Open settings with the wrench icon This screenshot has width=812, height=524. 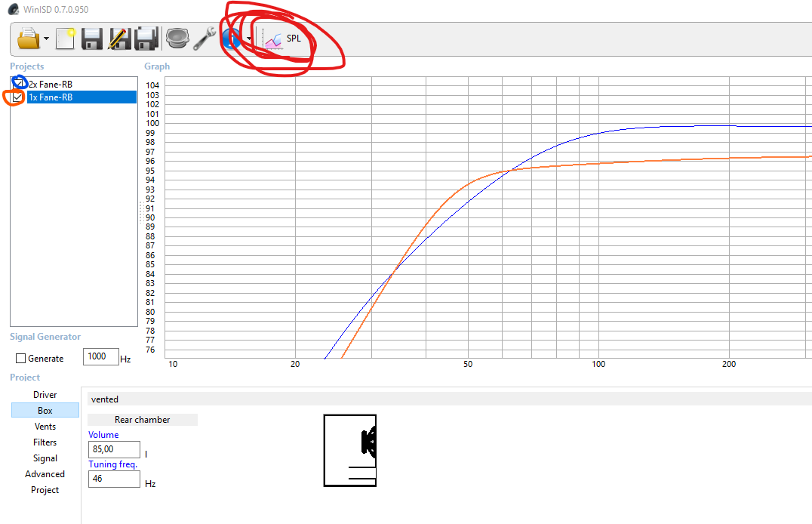tap(204, 39)
